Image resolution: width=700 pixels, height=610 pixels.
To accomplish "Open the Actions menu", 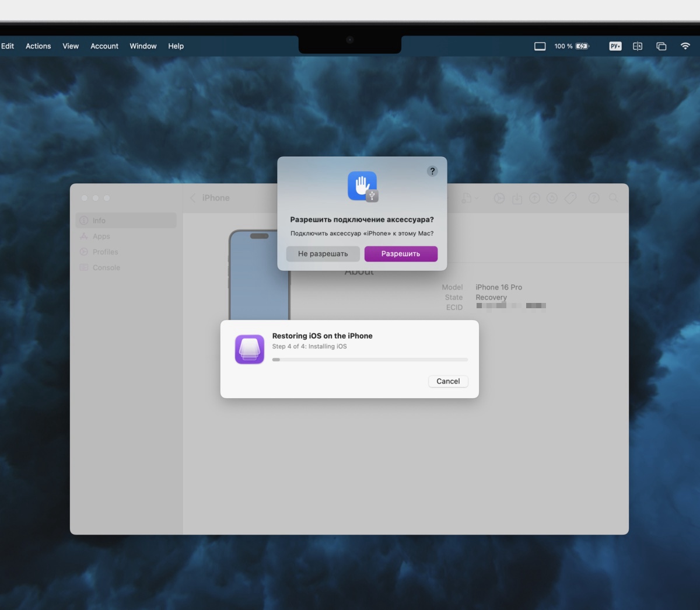I will point(38,46).
